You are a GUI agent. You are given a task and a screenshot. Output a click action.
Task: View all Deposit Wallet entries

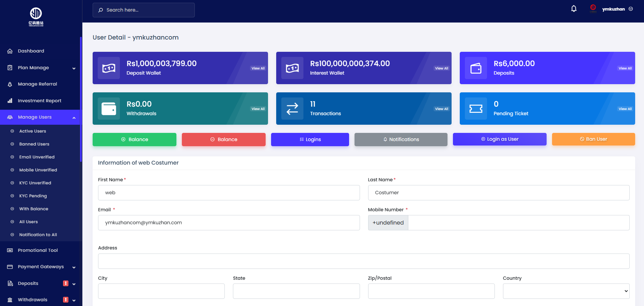[x=258, y=68]
